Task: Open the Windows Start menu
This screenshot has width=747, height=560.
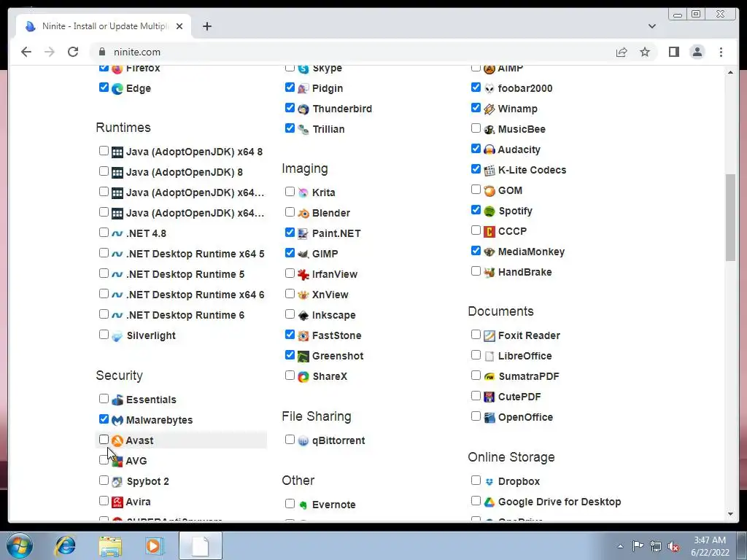Action: tap(20, 545)
